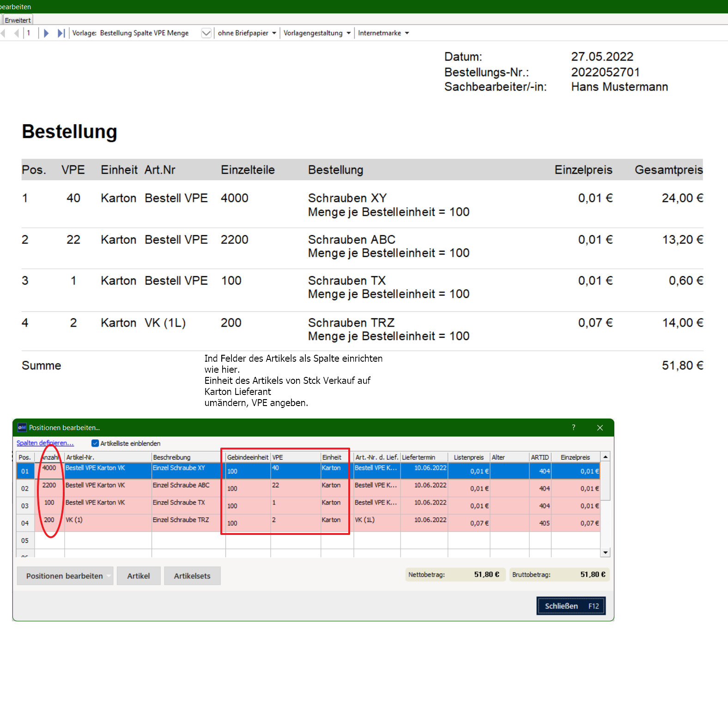728x716 pixels.
Task: Open the Vorlagengestaltung menu
Action: pos(317,33)
